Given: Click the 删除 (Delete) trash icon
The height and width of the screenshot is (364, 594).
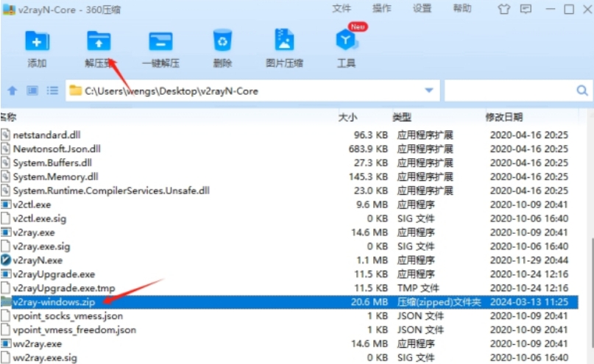Looking at the screenshot, I should point(222,41).
